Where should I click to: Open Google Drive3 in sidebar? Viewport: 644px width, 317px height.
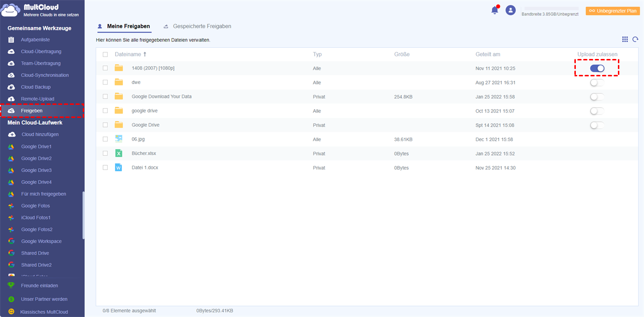(36, 170)
